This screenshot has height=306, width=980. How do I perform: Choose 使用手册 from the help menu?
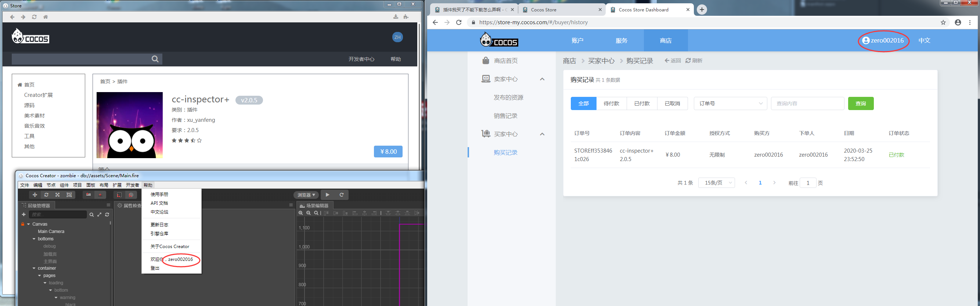(159, 194)
